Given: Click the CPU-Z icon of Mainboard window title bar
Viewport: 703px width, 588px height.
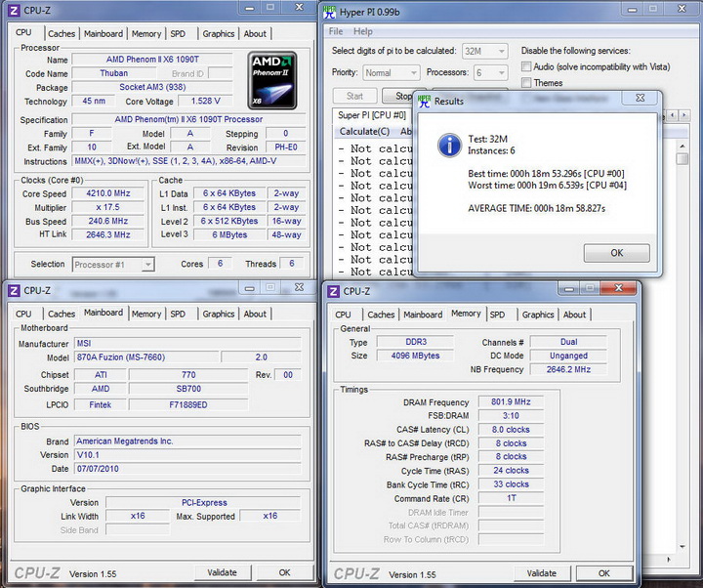Looking at the screenshot, I should point(14,291).
